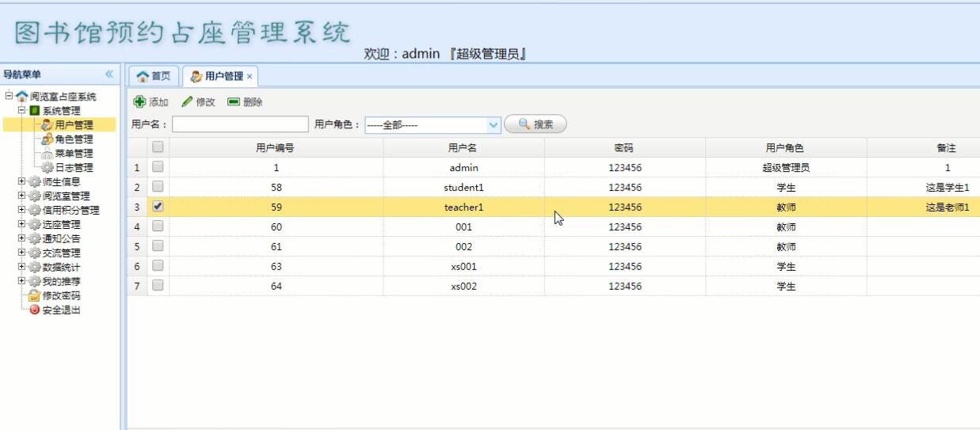Viewport: 980px width, 430px height.
Task: Check the checkbox for the student1 row
Action: (x=158, y=187)
